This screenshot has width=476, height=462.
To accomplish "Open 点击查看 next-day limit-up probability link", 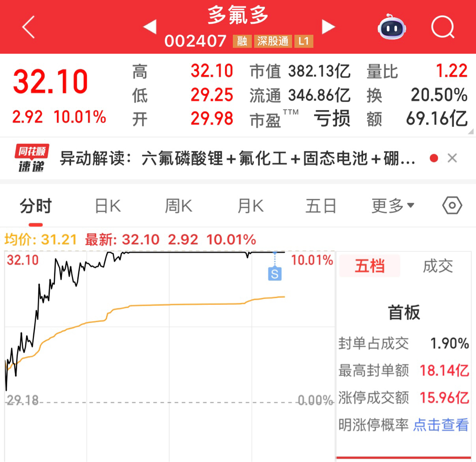I will click(441, 425).
